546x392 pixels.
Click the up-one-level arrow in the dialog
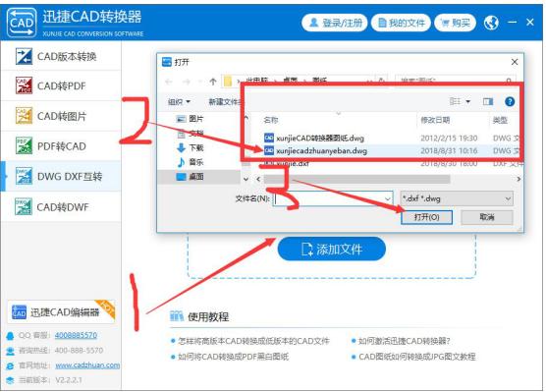coord(213,82)
